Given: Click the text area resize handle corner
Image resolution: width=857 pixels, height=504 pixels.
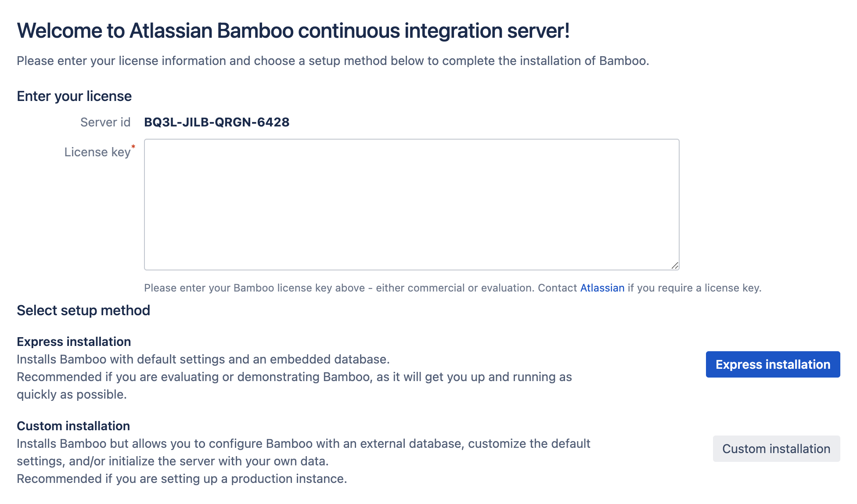Looking at the screenshot, I should (x=675, y=265).
